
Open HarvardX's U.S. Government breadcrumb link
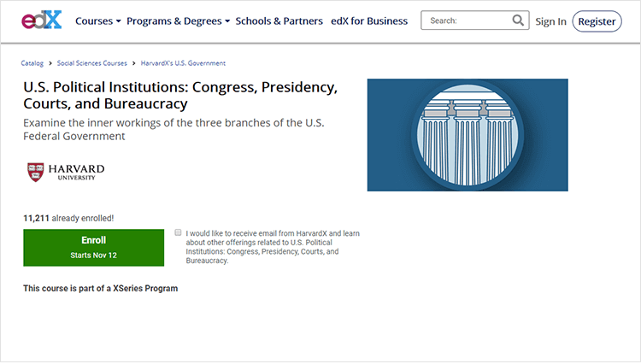183,63
